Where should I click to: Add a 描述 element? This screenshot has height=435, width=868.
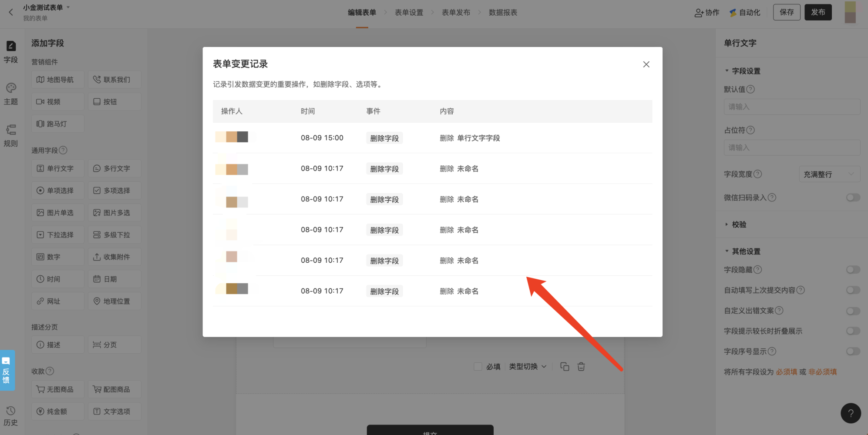click(x=58, y=345)
